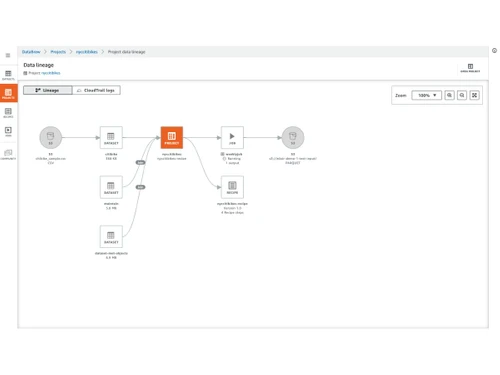Viewport: 500px width, 375px height.
Task: Click the output S3 bucket node
Action: coord(293,137)
